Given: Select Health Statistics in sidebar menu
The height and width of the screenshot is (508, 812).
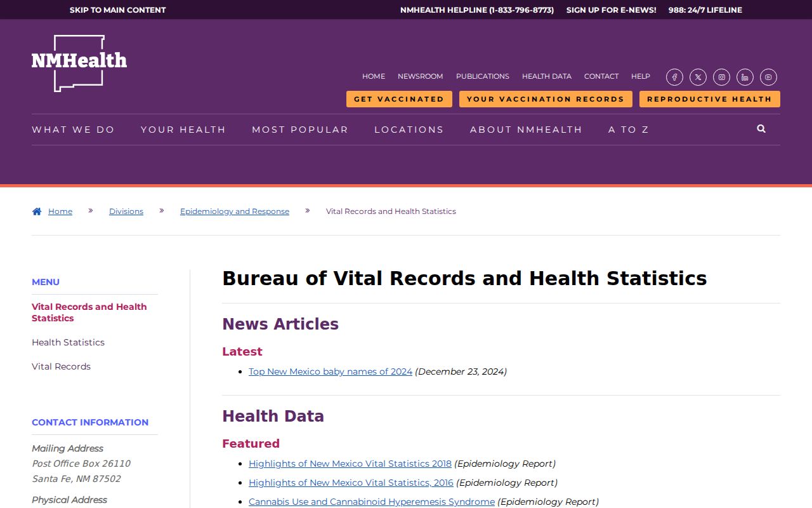Looking at the screenshot, I should [x=69, y=342].
